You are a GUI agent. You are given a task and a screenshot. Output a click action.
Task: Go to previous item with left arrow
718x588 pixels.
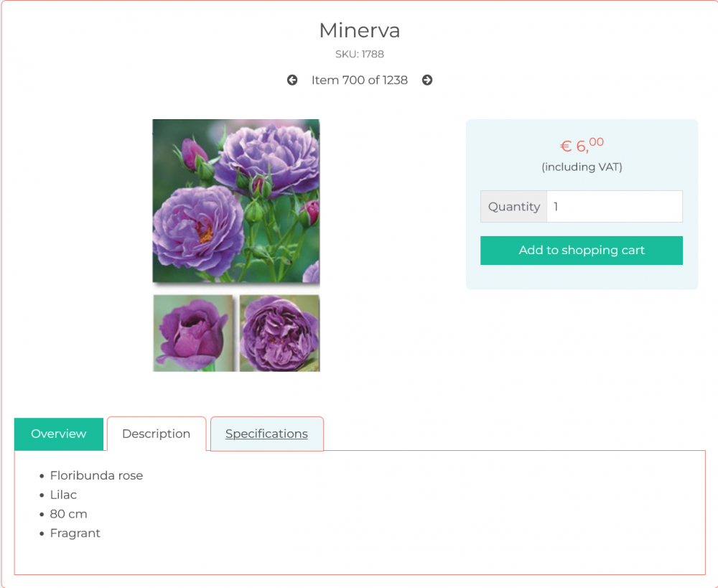click(292, 80)
